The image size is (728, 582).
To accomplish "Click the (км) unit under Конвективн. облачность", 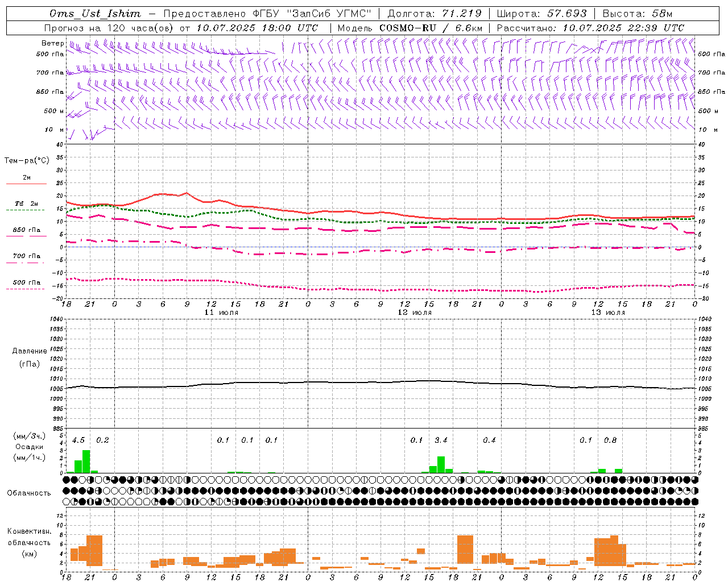I will (x=29, y=554).
